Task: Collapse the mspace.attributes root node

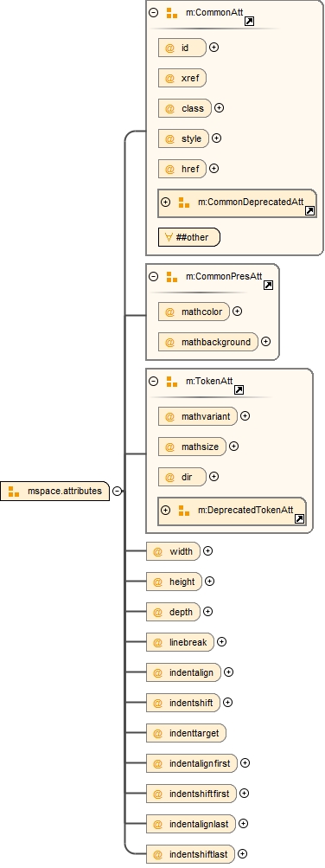Action: click(x=118, y=491)
